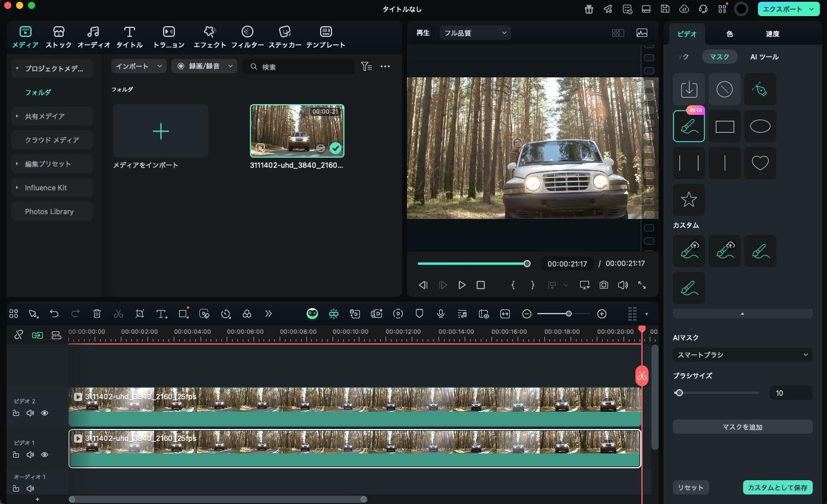Screen dimensions: 827x504
Task: Undo the last action in timeline toolbar
Action: (x=54, y=314)
